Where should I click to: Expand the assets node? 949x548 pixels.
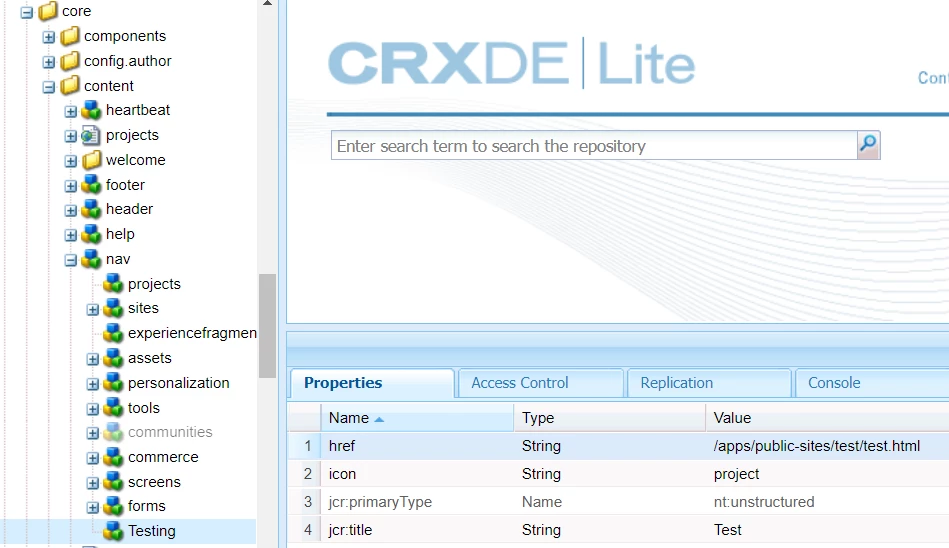point(92,359)
